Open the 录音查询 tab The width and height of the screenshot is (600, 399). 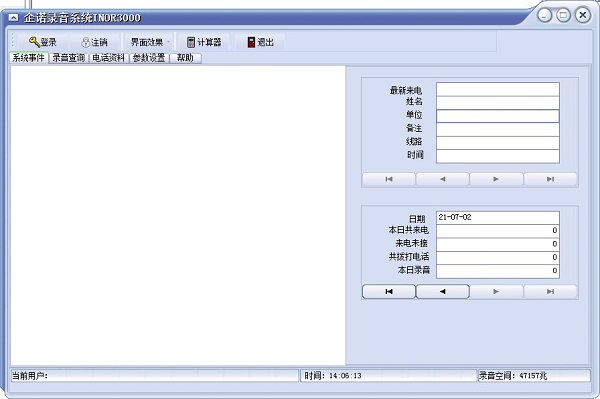coord(68,58)
